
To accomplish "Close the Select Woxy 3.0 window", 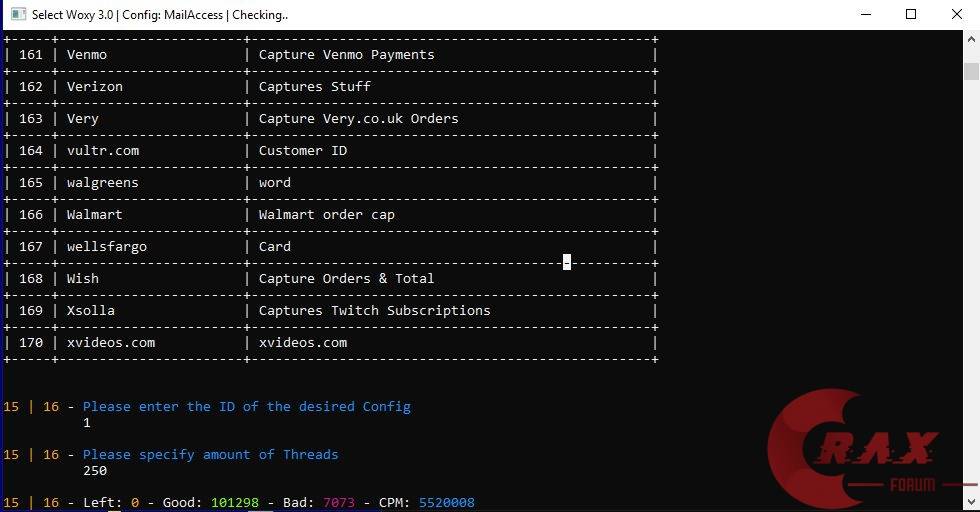I will pos(957,14).
